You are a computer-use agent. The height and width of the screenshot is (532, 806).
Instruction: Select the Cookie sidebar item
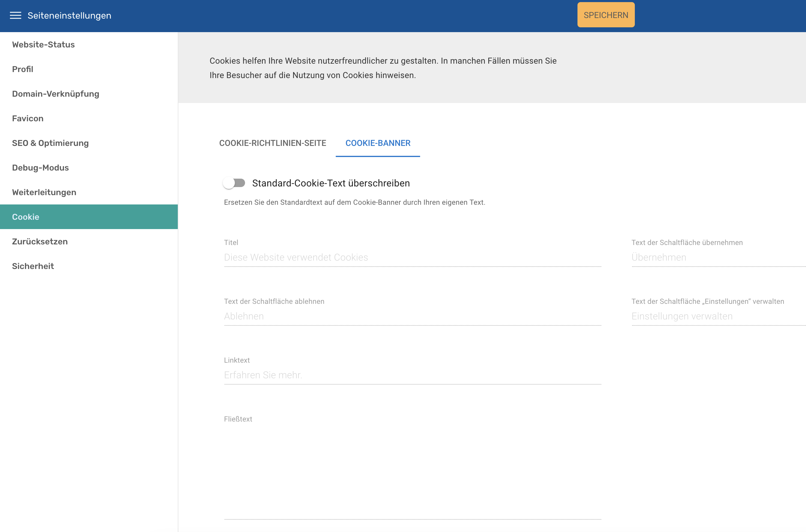tap(89, 217)
